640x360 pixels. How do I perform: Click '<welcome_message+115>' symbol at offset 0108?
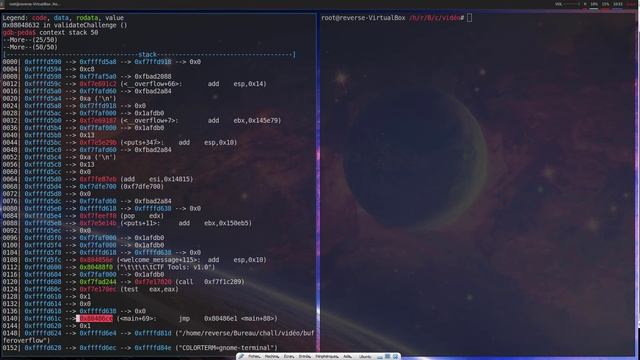click(x=158, y=260)
